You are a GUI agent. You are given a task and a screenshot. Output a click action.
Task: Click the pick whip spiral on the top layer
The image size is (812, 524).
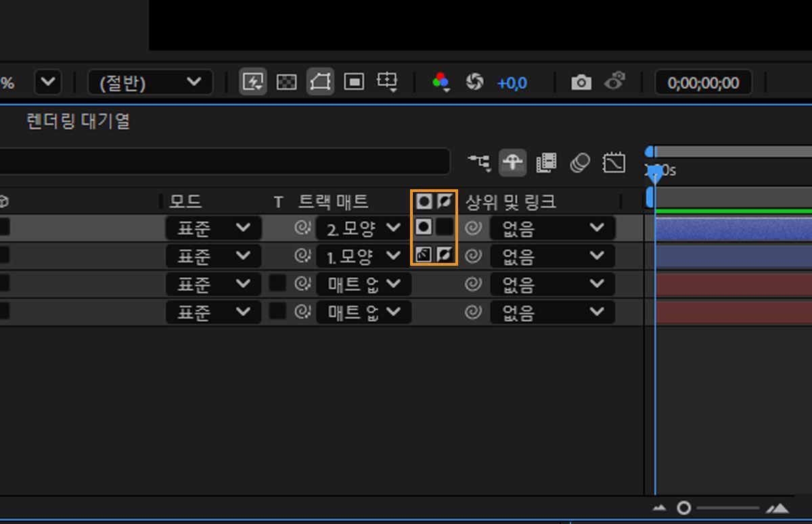tap(474, 228)
